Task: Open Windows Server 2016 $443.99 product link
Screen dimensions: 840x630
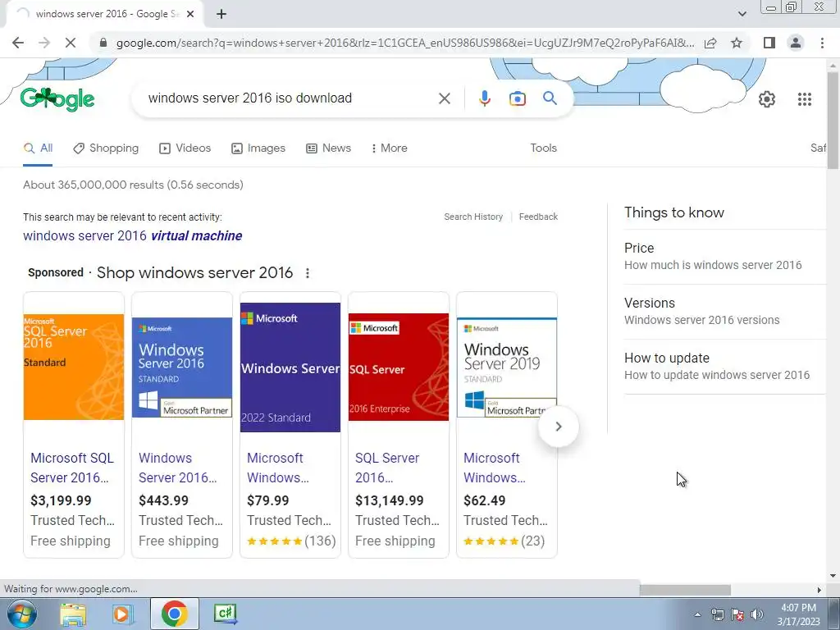Action: (178, 468)
